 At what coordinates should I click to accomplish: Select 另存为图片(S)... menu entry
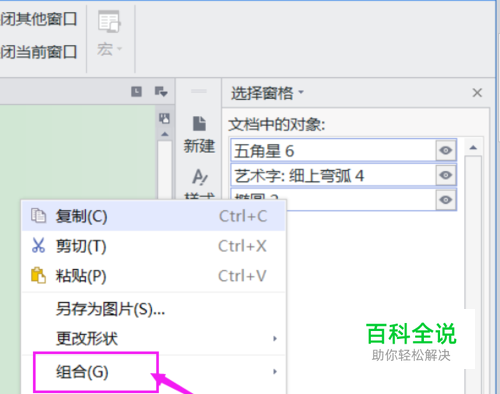pos(154,309)
